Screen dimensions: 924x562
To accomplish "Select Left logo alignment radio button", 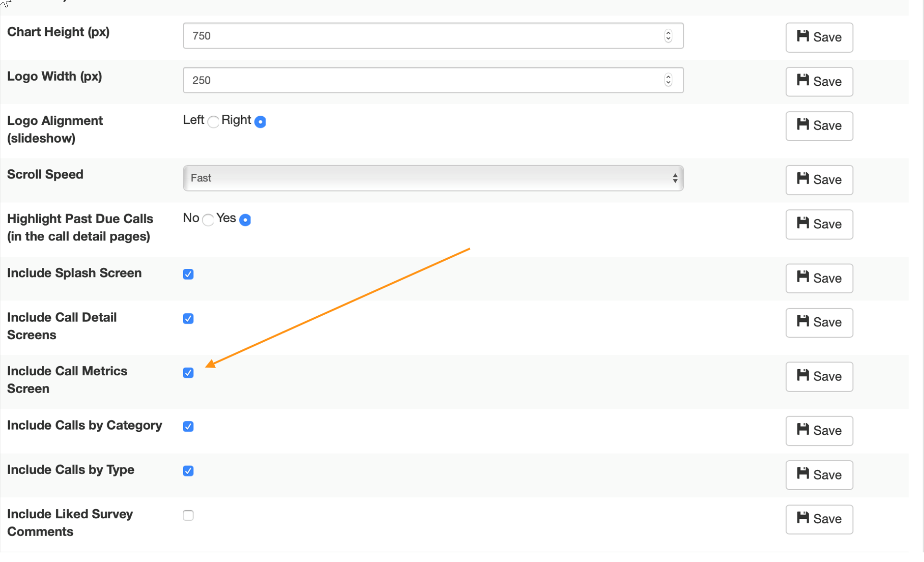I will click(213, 122).
